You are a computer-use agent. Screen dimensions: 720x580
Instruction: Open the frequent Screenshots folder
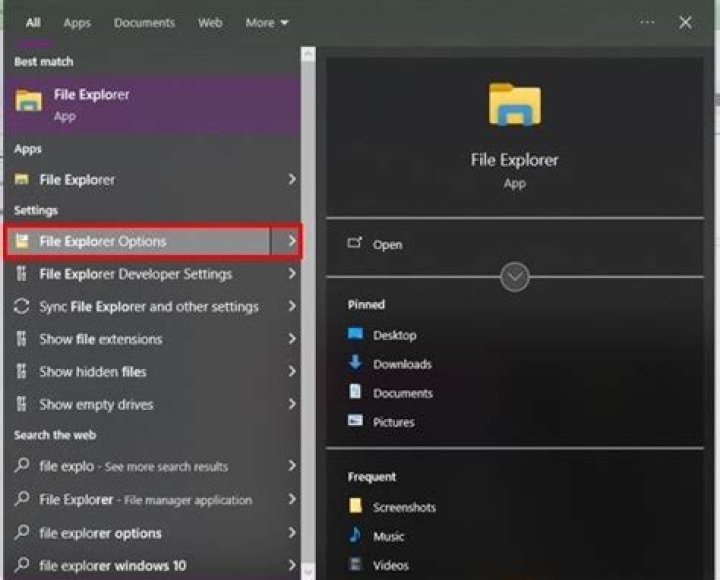click(404, 507)
